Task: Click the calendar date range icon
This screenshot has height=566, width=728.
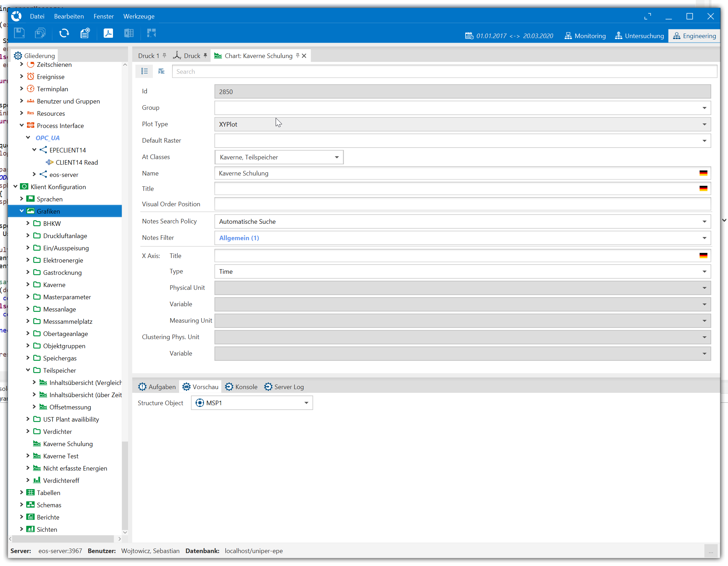Action: (x=469, y=36)
